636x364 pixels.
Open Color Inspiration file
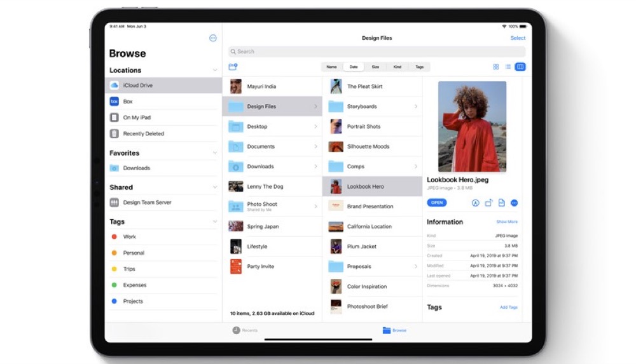(372, 286)
